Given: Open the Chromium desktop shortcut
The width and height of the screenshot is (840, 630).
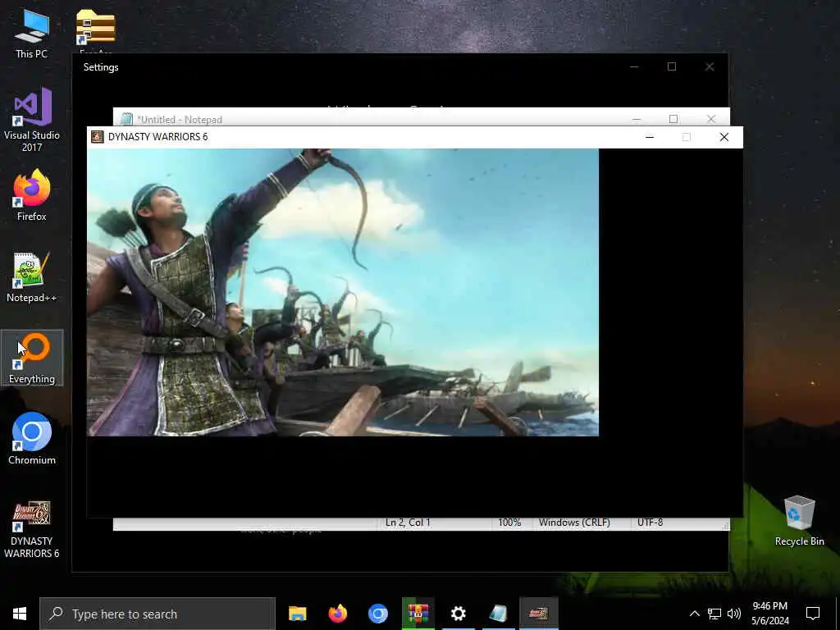Looking at the screenshot, I should point(32,438).
